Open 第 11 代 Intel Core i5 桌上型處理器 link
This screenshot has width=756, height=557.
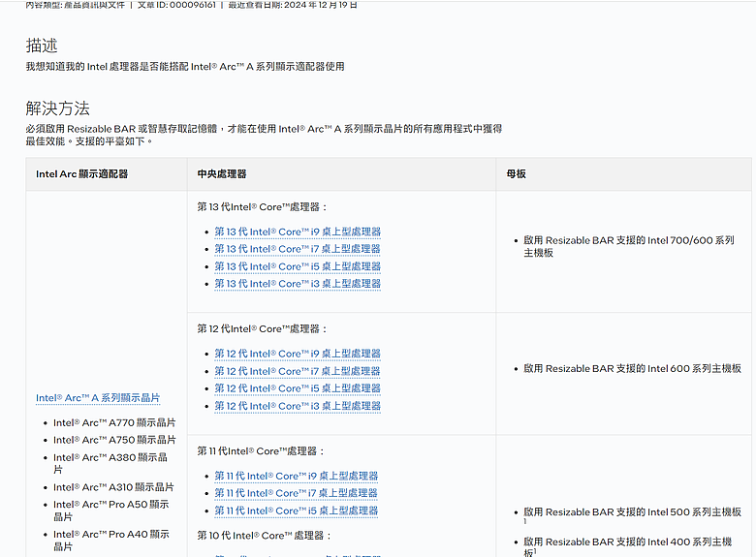pos(296,511)
